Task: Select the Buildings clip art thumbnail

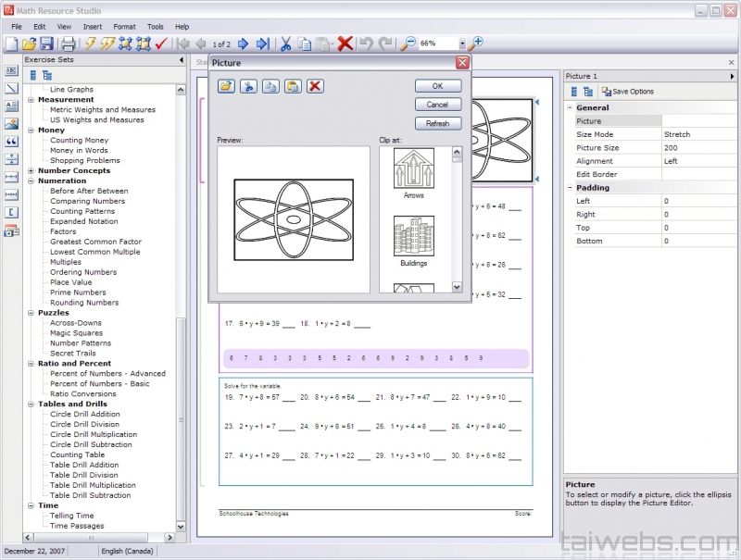Action: (413, 237)
